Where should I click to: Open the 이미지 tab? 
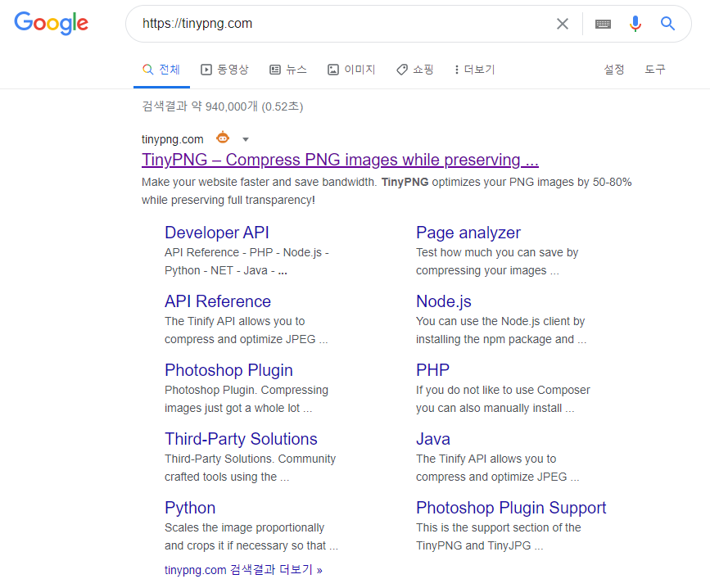point(351,70)
